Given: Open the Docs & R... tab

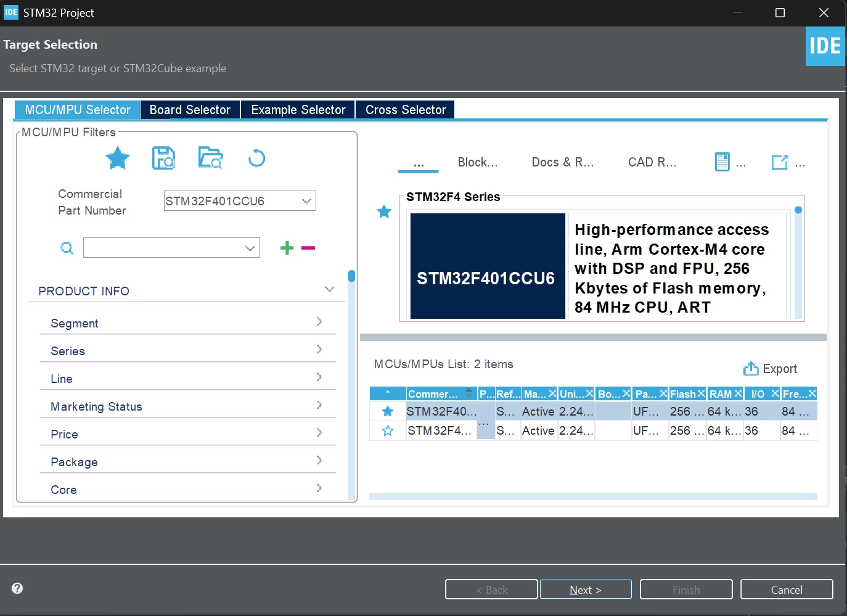Looking at the screenshot, I should tap(563, 162).
